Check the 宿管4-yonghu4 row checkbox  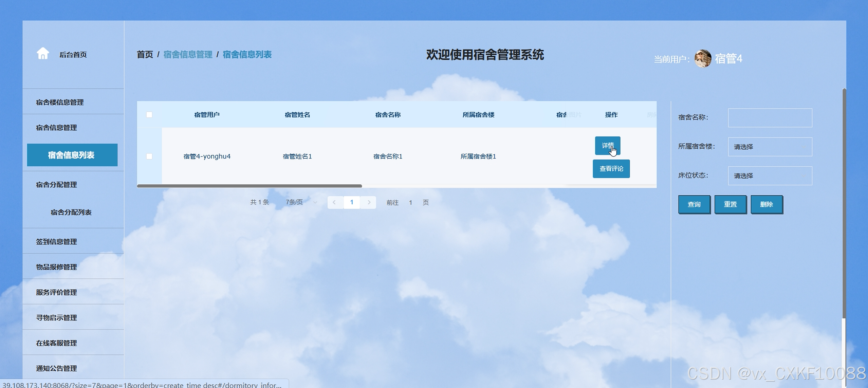pyautogui.click(x=149, y=156)
